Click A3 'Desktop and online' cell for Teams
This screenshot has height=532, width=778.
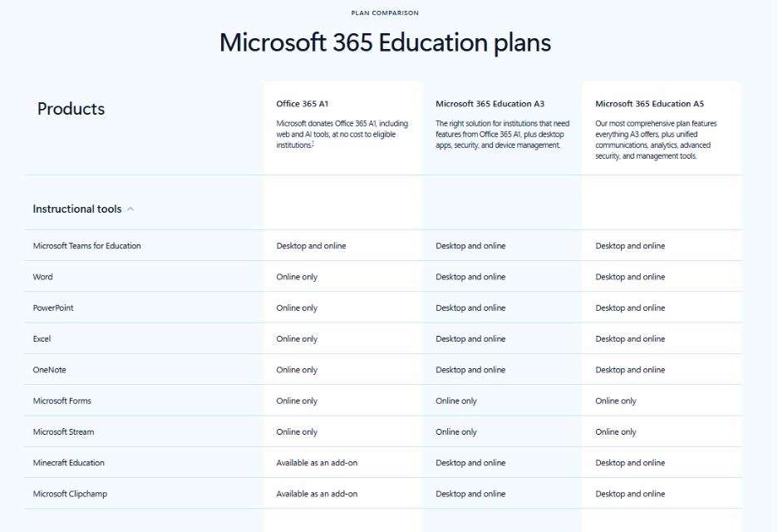point(470,246)
